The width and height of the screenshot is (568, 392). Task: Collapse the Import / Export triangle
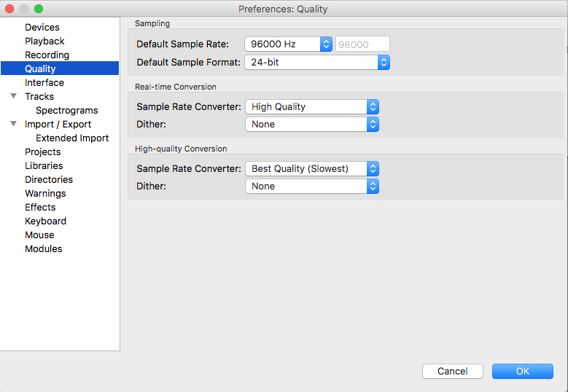click(13, 124)
